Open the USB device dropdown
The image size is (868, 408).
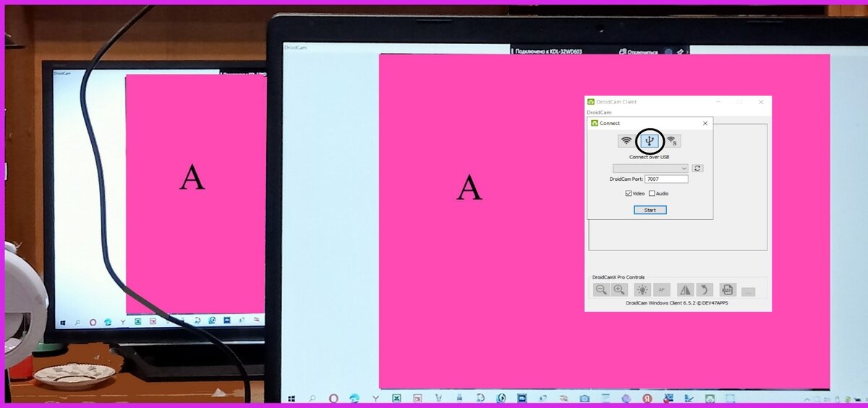coord(650,168)
